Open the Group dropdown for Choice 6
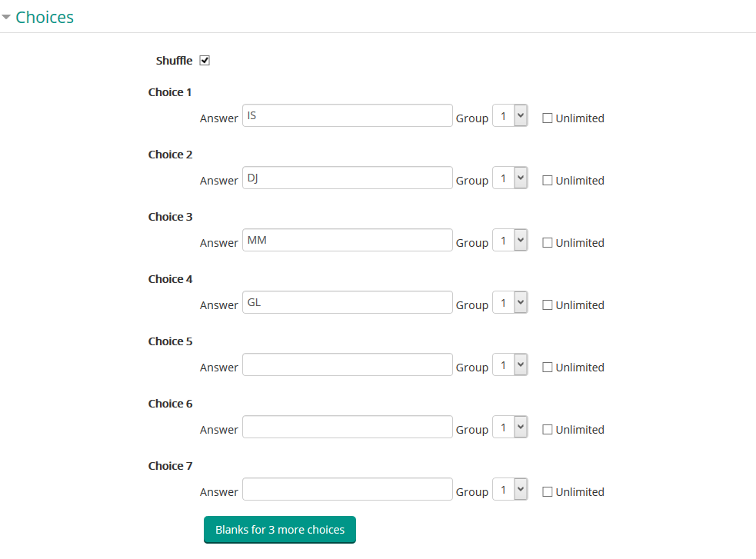This screenshot has height=559, width=756. pos(510,426)
